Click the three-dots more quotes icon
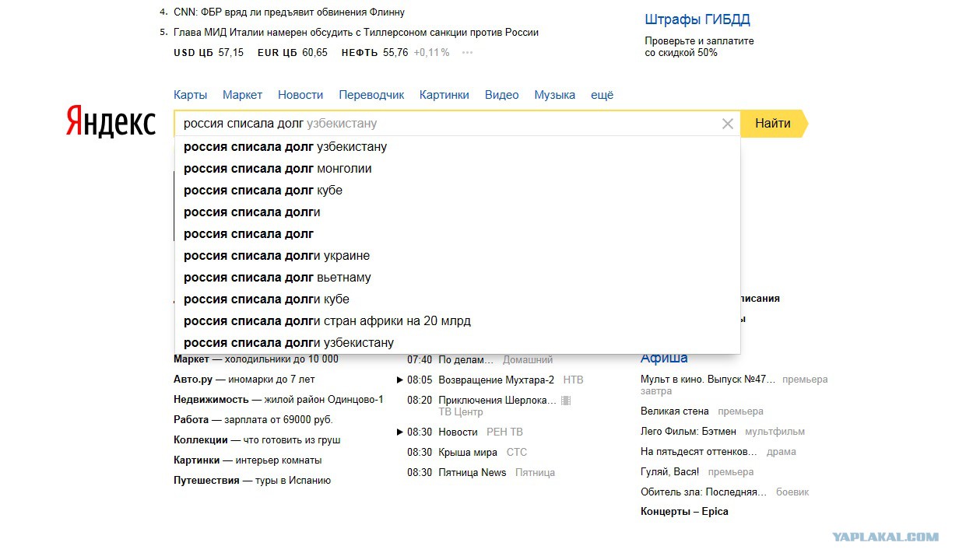The height and width of the screenshot is (560, 959). point(467,53)
